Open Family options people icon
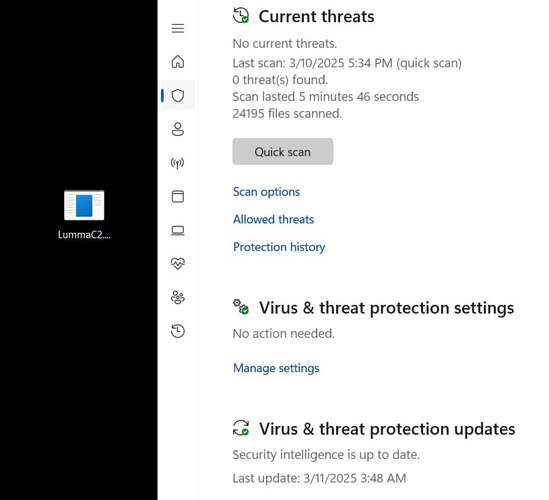 coord(178,297)
